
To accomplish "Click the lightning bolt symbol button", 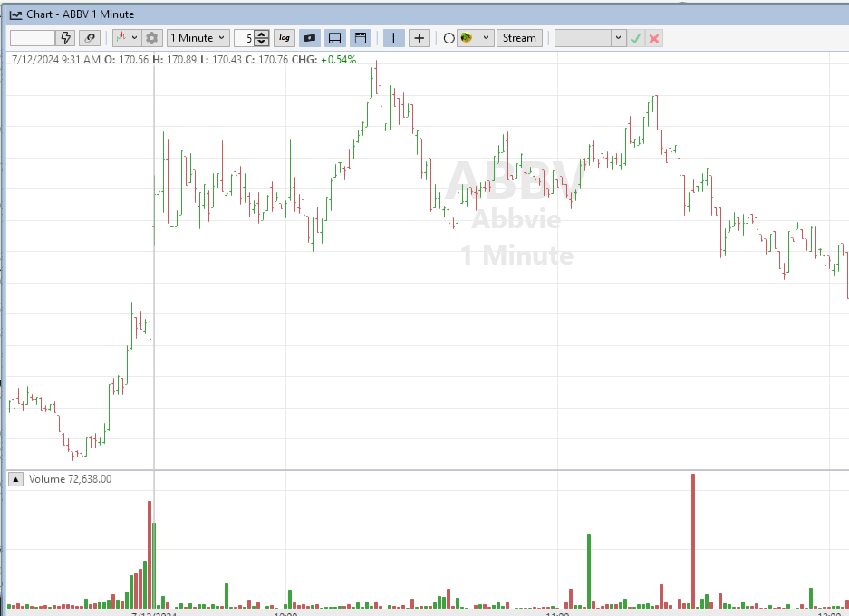I will pos(65,38).
